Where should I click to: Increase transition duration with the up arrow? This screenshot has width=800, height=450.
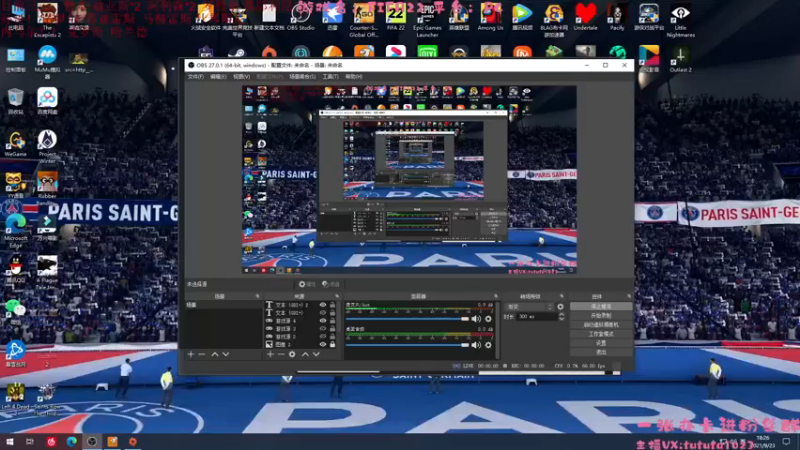tap(562, 315)
